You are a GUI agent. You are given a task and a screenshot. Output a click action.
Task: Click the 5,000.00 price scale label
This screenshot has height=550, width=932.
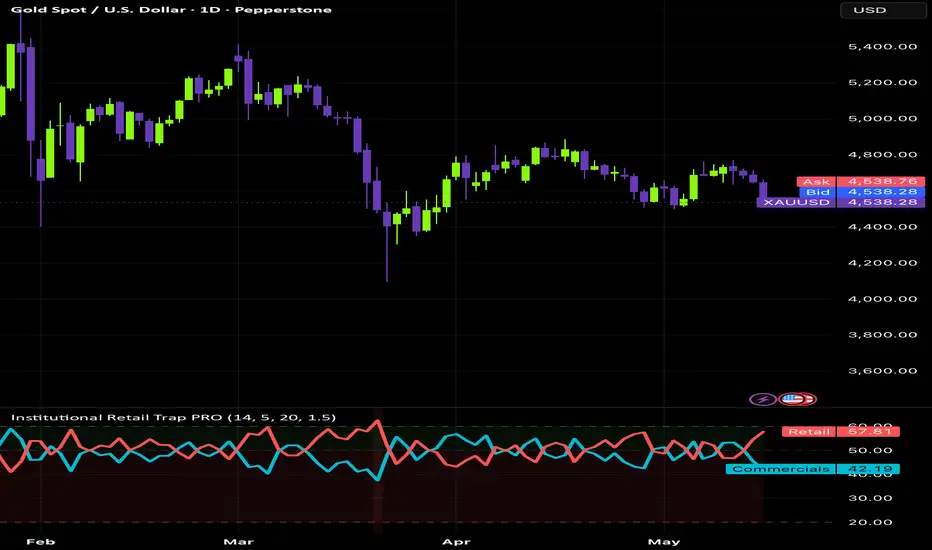pyautogui.click(x=883, y=118)
